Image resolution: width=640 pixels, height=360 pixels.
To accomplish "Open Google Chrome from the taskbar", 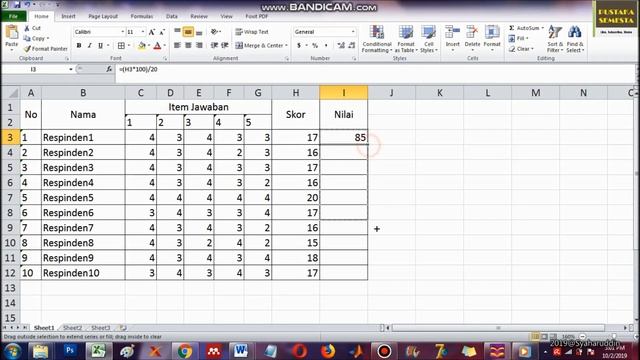I will (184, 351).
